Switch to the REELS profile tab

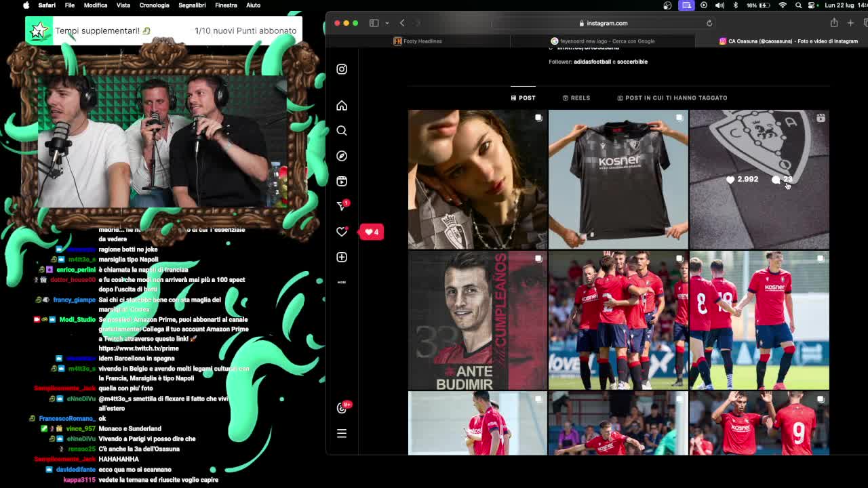576,98
